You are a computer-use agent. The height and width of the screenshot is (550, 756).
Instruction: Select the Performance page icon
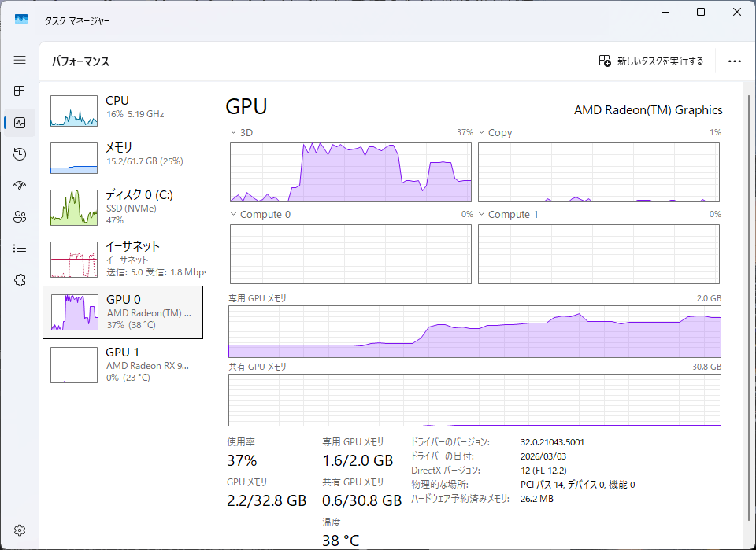click(x=20, y=123)
